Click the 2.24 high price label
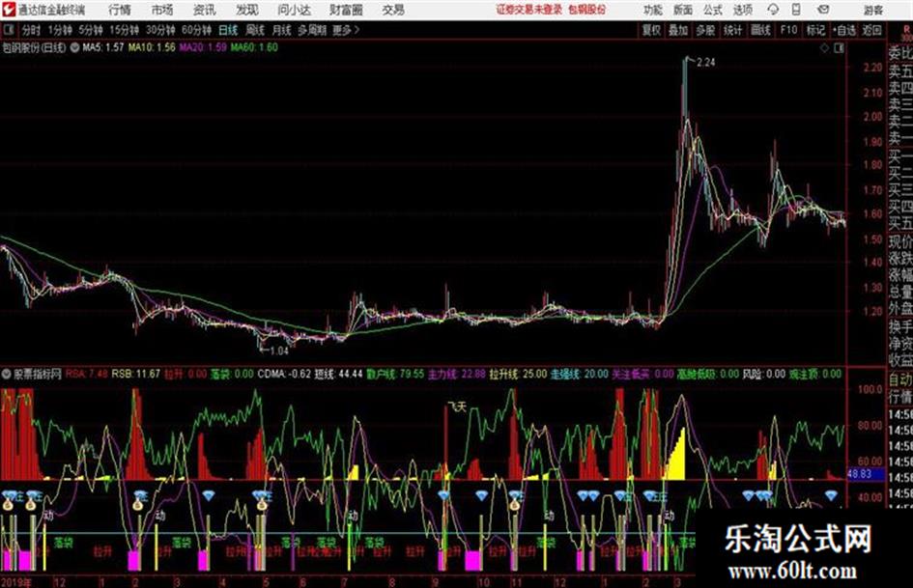 (705, 63)
